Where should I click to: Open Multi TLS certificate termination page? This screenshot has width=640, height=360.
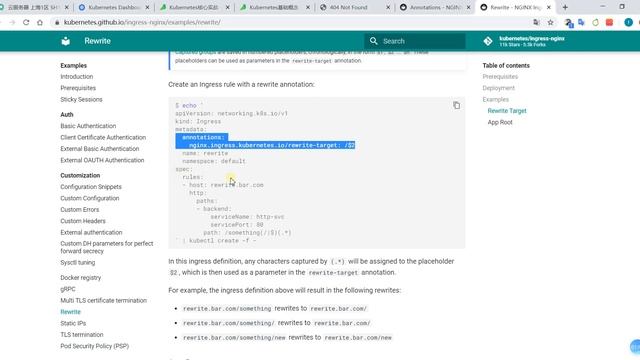[x=103, y=301]
